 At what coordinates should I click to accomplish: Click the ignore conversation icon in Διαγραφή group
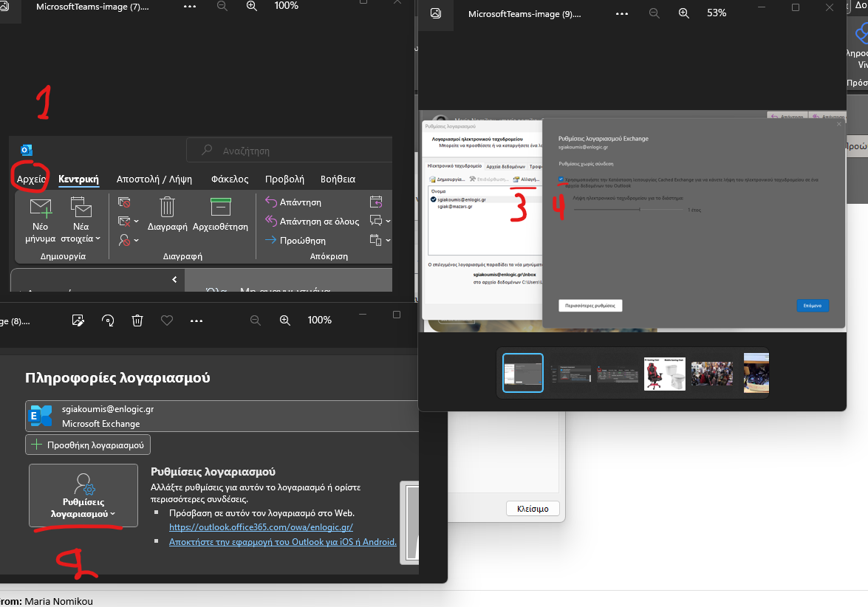pos(124,202)
